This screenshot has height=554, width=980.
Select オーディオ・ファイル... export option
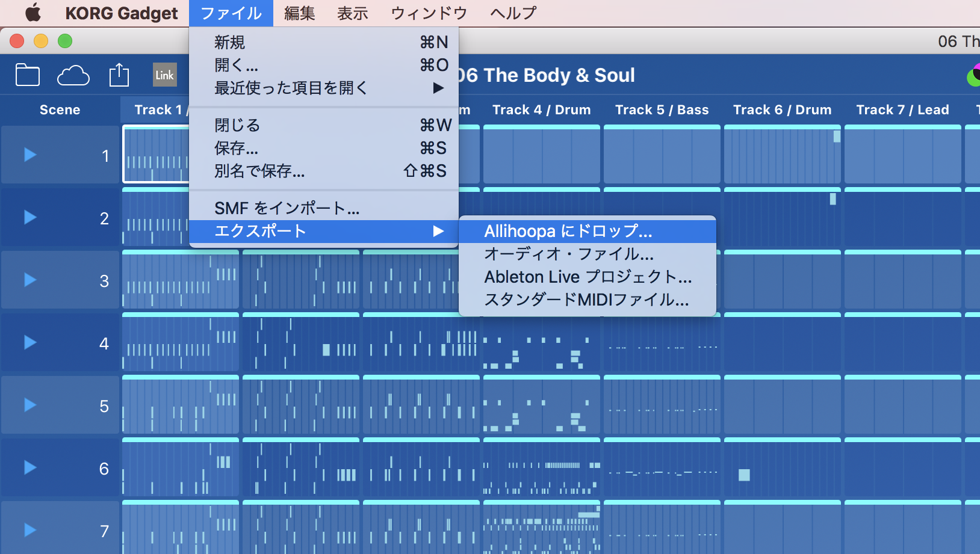pyautogui.click(x=588, y=254)
